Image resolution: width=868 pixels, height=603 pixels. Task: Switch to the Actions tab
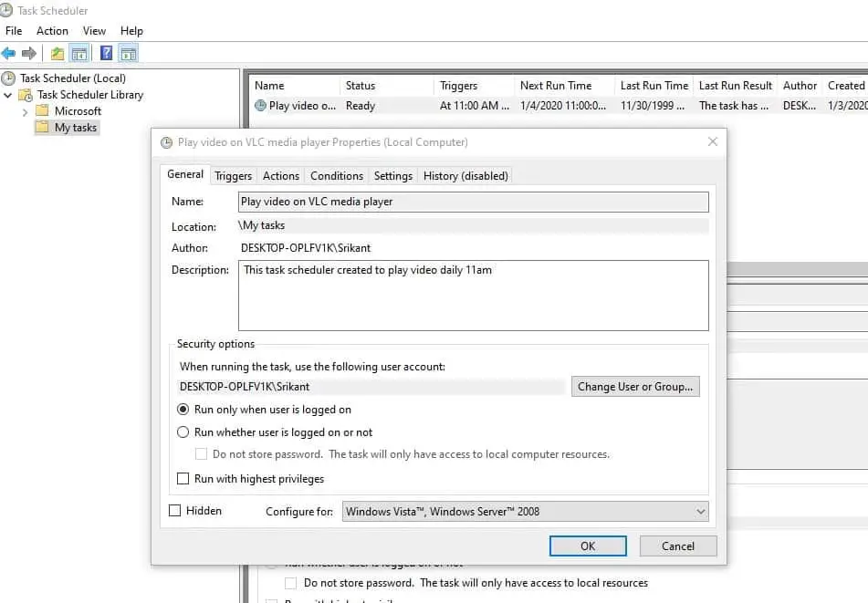(x=280, y=176)
